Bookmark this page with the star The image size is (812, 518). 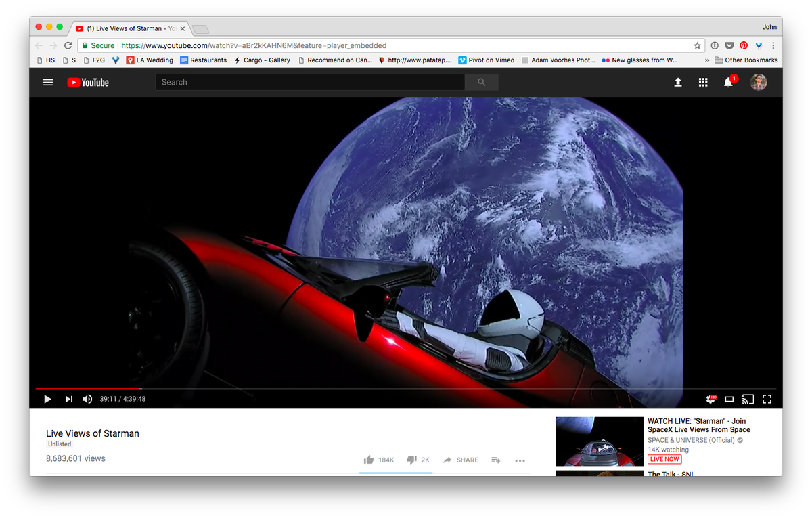point(697,45)
